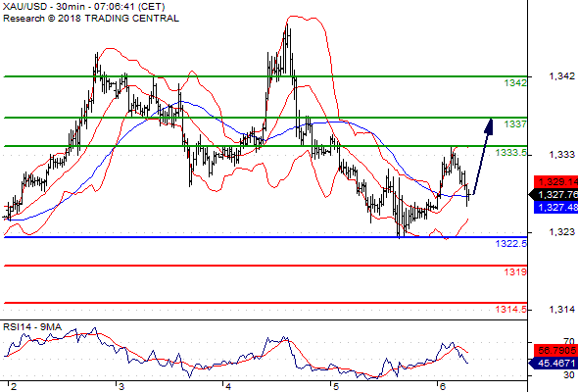Viewport: 578px width, 392px height.
Task: Select the 1337 resistance level label
Action: (x=515, y=123)
